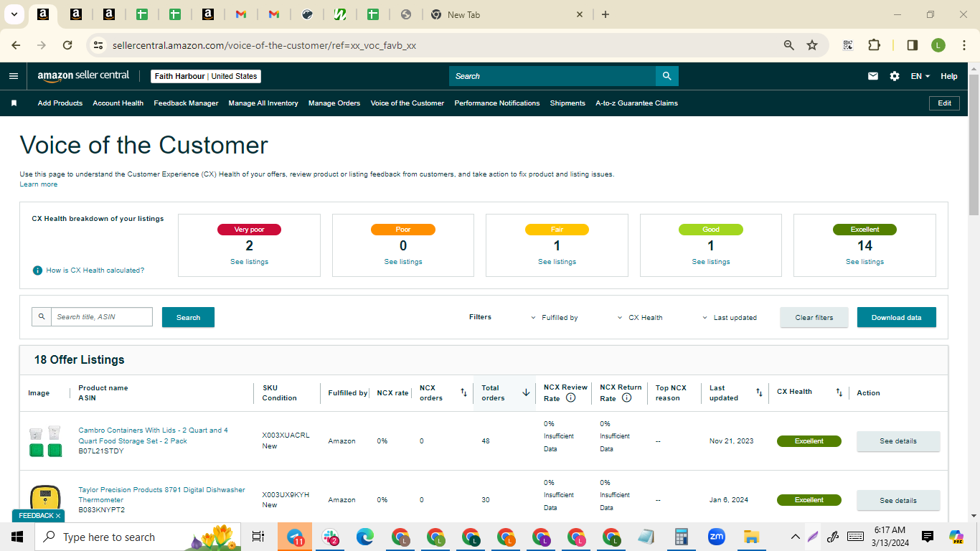The image size is (980, 551).
Task: Open the browser zoom magnifier icon
Action: (x=789, y=45)
